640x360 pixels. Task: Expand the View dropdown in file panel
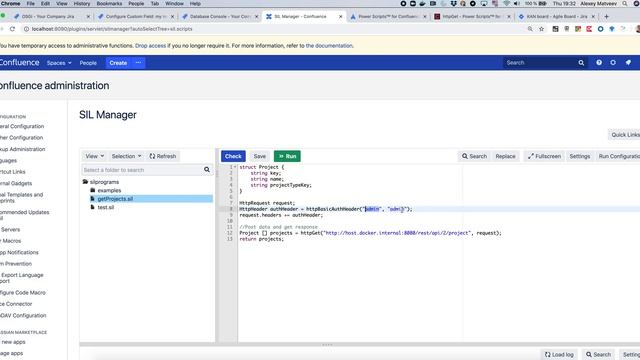pyautogui.click(x=95, y=156)
